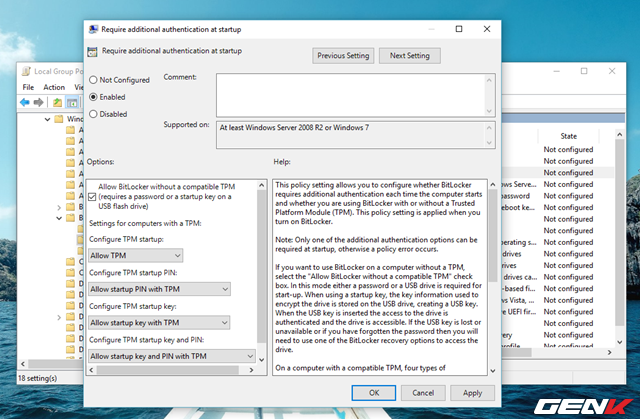Click the Options pane vertical scrollbar up arrow
The width and height of the screenshot is (640, 419).
pos(262,185)
